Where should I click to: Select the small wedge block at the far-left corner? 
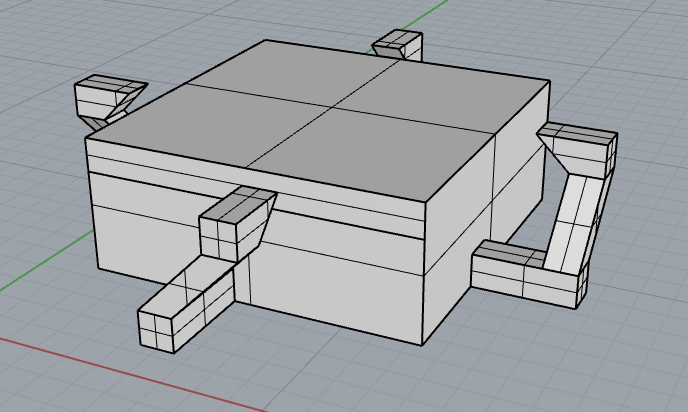point(110,101)
